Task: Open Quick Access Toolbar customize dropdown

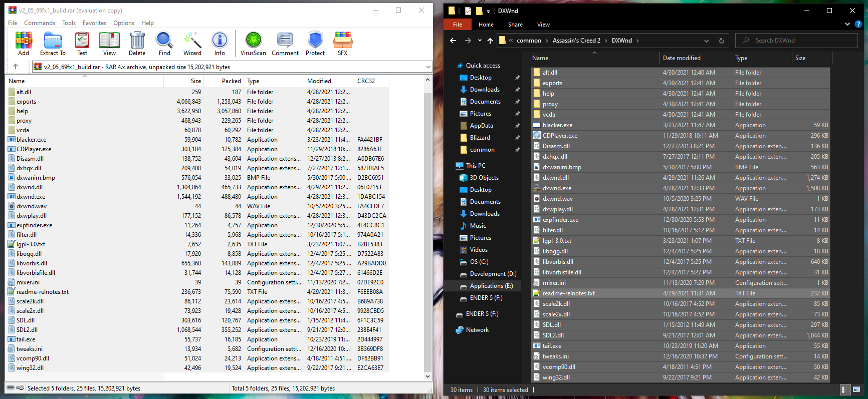Action: point(488,11)
